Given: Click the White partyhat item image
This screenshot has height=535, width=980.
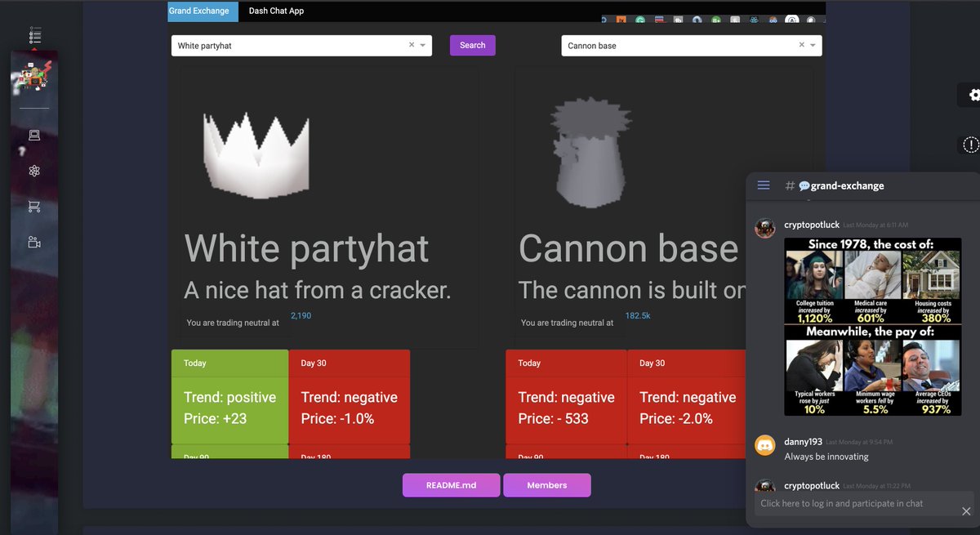Looking at the screenshot, I should (x=256, y=155).
